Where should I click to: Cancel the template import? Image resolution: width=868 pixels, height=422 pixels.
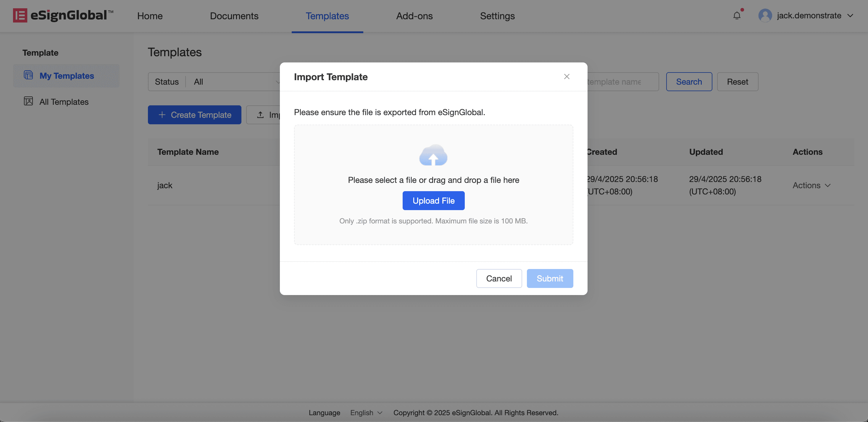(x=499, y=278)
